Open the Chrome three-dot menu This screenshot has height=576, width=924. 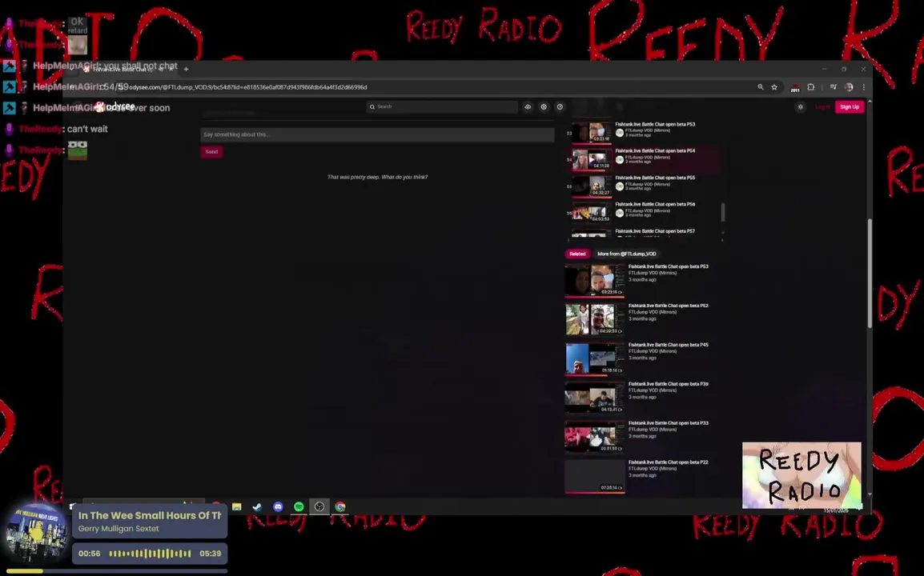pyautogui.click(x=863, y=87)
